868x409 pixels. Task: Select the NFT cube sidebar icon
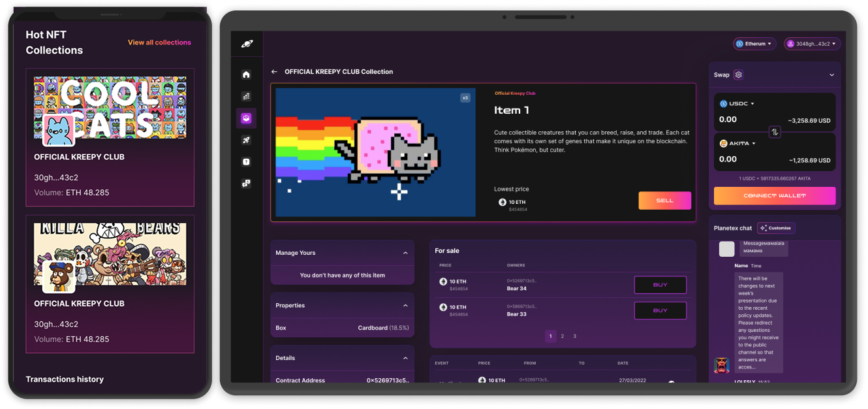pyautogui.click(x=246, y=118)
